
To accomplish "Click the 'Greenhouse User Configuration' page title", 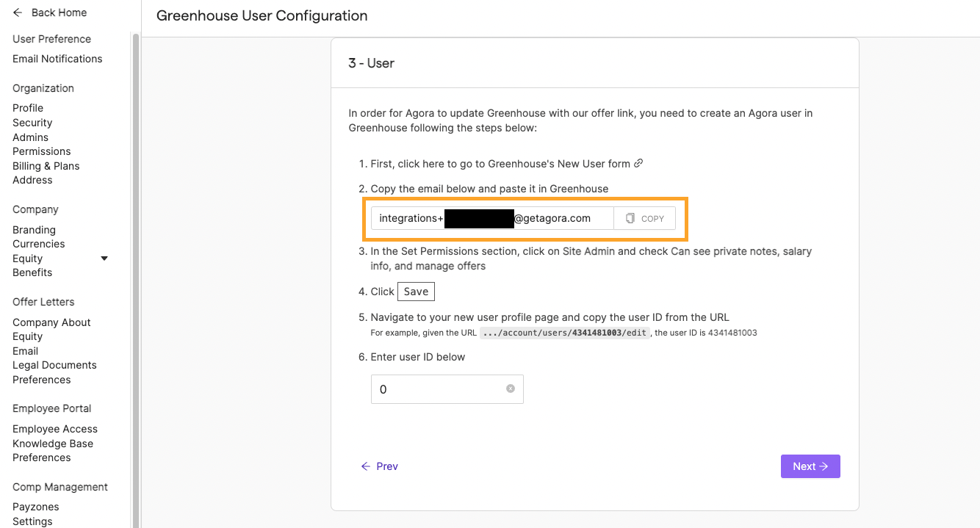I will [x=262, y=15].
